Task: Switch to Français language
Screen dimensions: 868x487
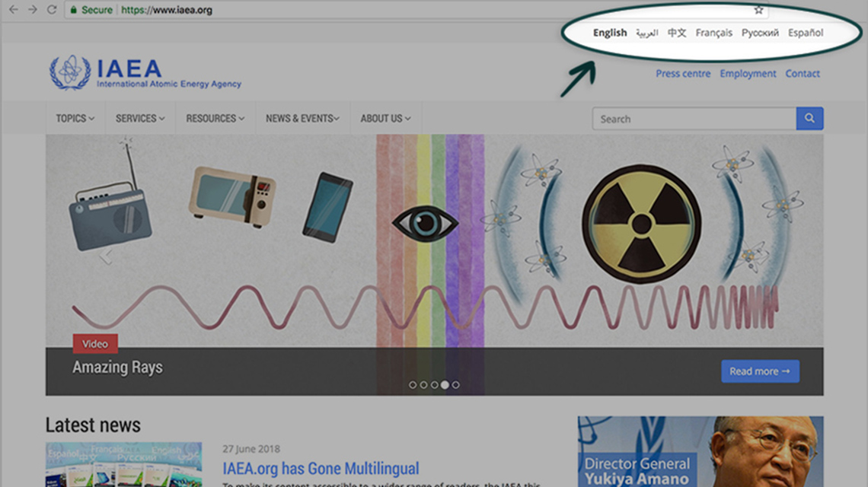Action: (x=713, y=33)
